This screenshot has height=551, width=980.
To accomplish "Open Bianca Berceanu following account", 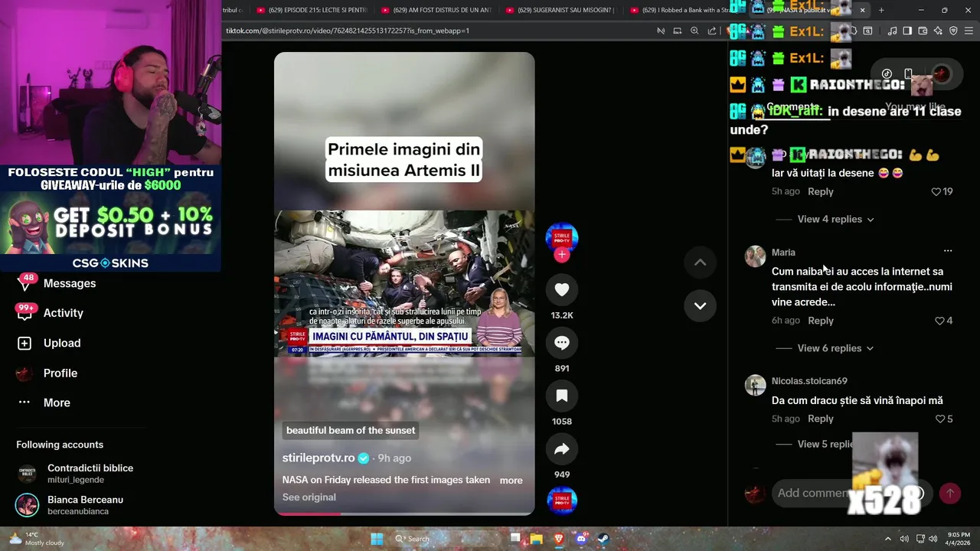I will (x=69, y=505).
